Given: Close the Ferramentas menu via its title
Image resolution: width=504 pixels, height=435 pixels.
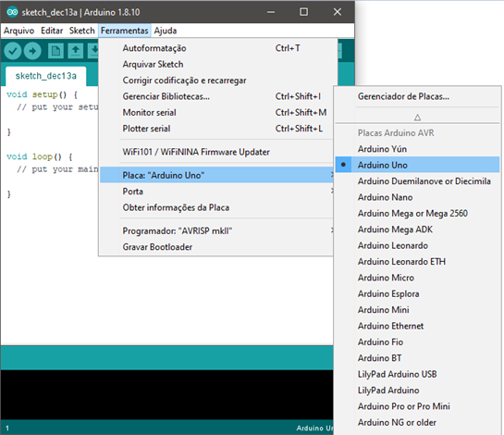Looking at the screenshot, I should 125,31.
